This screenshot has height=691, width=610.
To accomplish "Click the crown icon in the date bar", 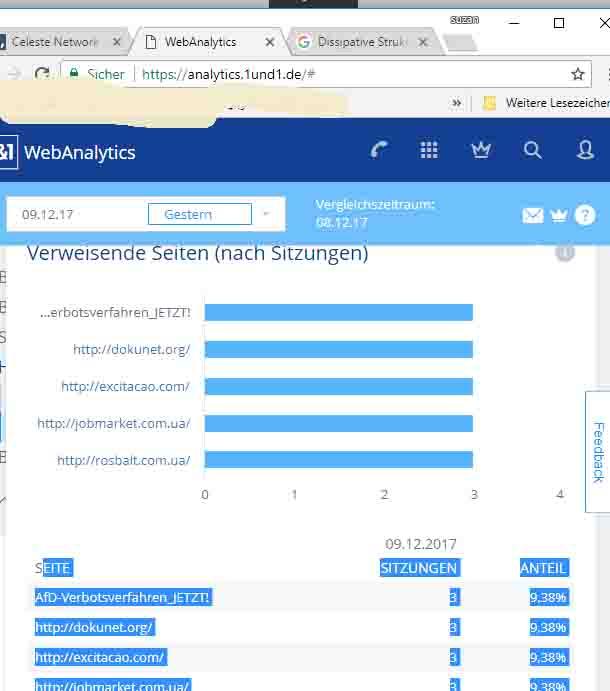I will 559,215.
